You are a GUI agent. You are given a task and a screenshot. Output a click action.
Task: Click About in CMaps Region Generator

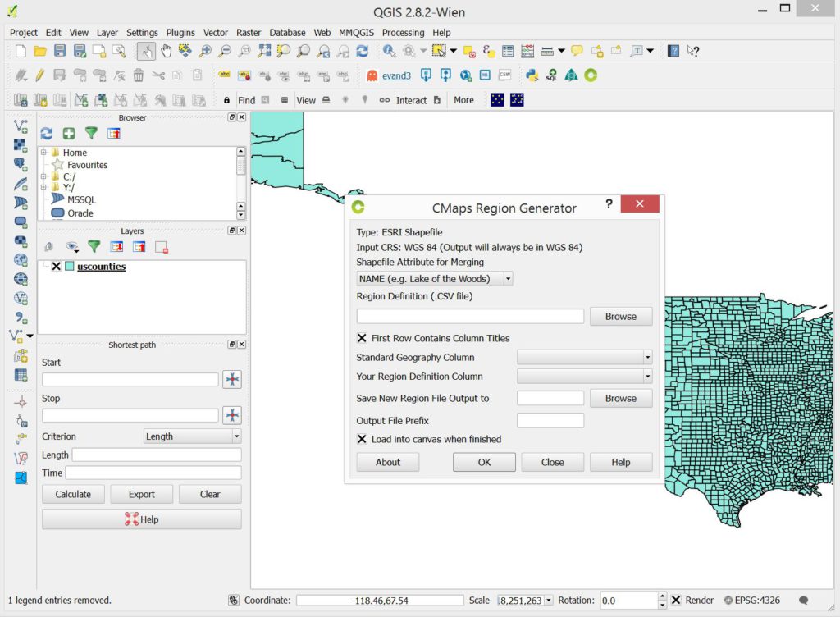click(x=388, y=462)
